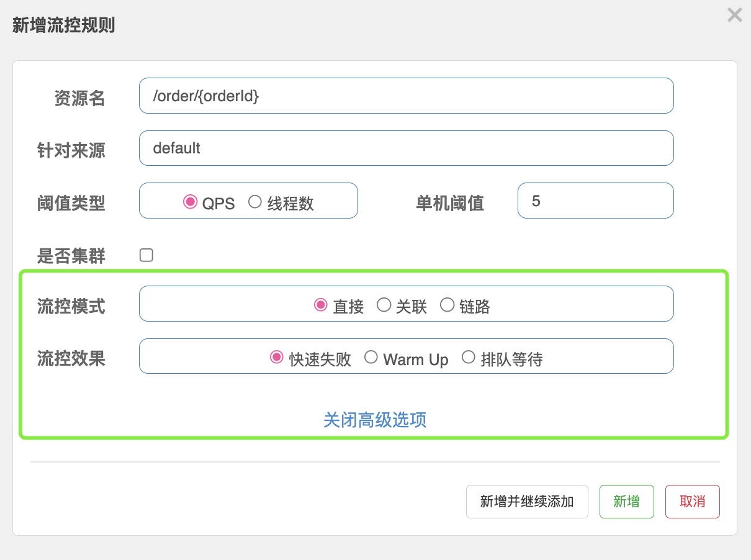Click the 是否集群 label text

click(x=71, y=256)
